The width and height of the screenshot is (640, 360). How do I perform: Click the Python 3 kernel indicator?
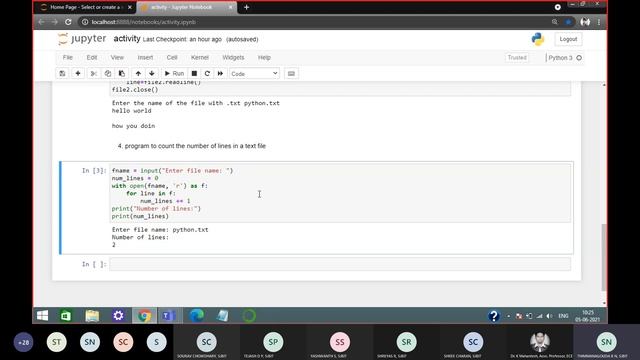click(564, 58)
